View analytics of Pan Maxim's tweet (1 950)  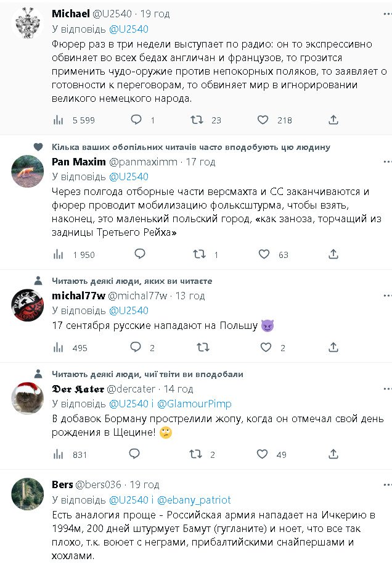(x=59, y=254)
